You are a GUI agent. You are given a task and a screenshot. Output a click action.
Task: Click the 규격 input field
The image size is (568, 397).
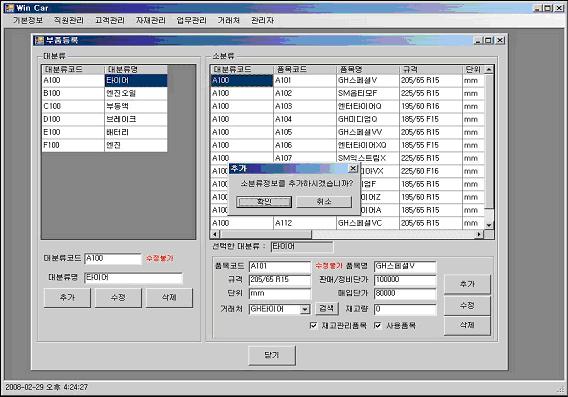(280, 280)
